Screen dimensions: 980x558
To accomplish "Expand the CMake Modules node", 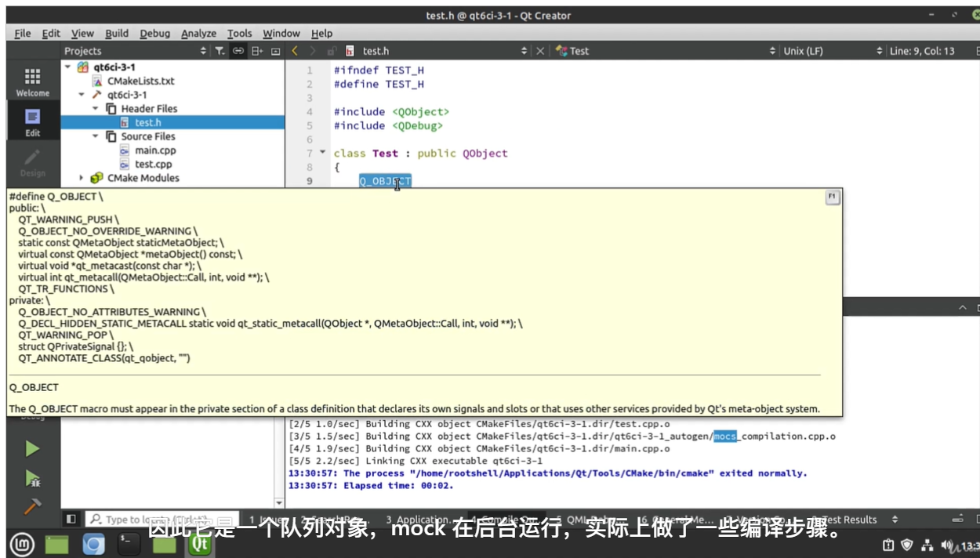I will point(82,178).
